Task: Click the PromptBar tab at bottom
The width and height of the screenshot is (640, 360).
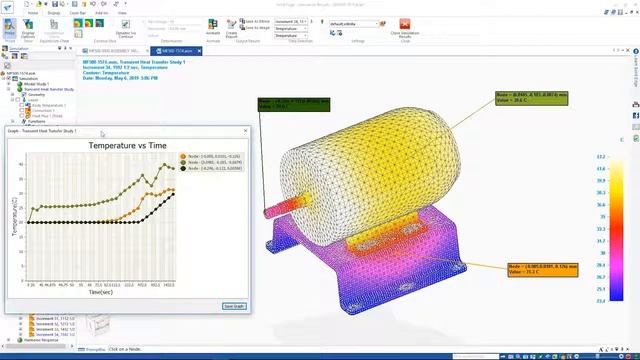Action: [92, 349]
